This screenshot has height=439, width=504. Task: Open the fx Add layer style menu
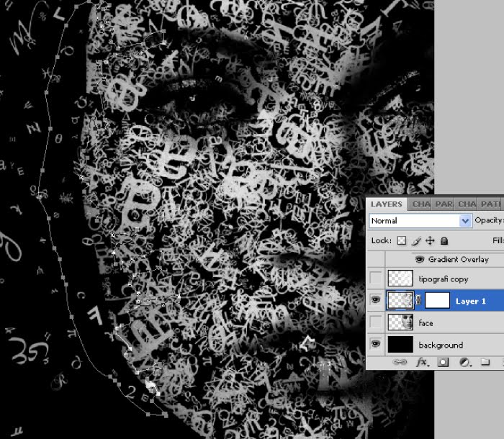421,362
